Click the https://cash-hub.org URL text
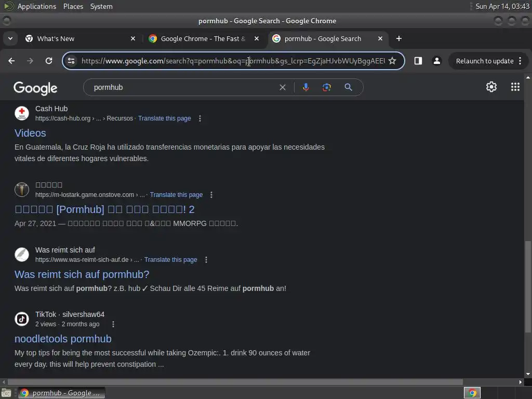Image resolution: width=532 pixels, height=399 pixels. tap(63, 118)
